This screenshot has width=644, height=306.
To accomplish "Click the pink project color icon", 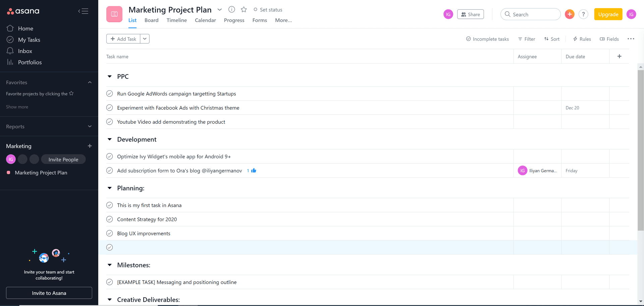I will [x=114, y=14].
